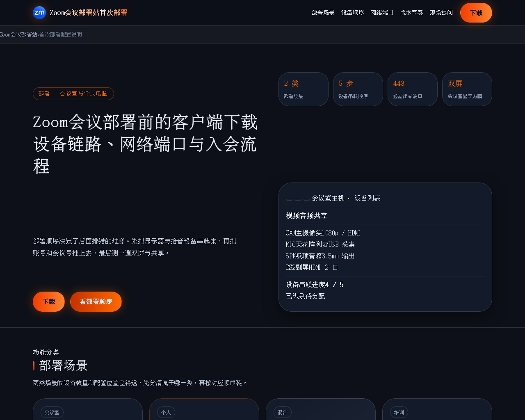Click the paragraph beginning 部署顺序决定了后面排错的难度
The image size is (525, 420).
[x=135, y=247]
